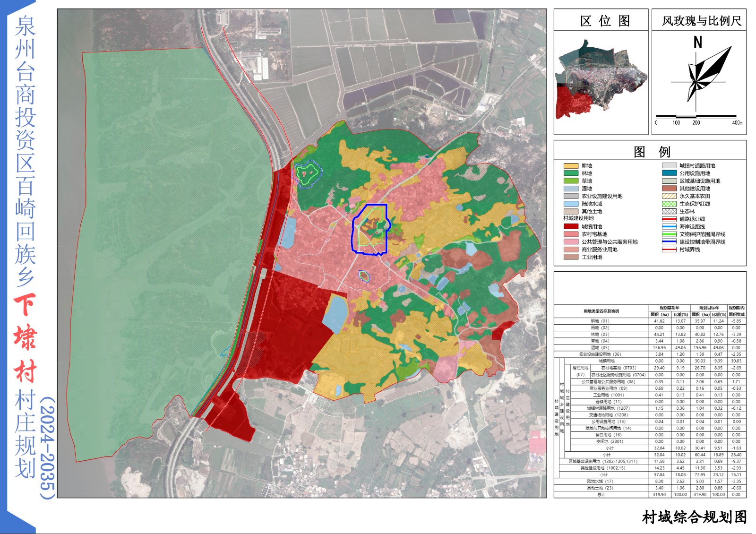756x534 pixels.
Task: Click the 生态保护红线 green crosshatch symbol
Action: 669,204
